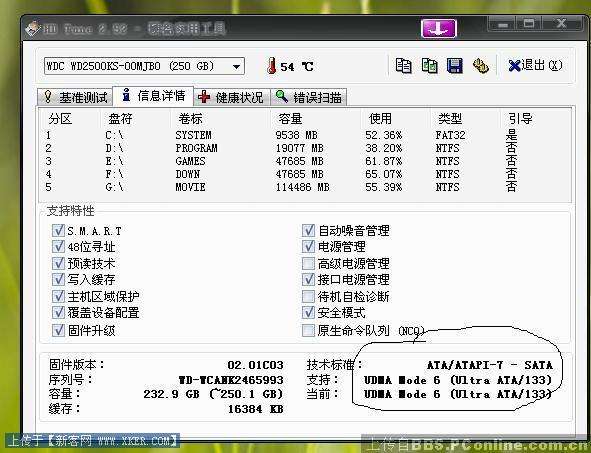Select the DOWN partition label

pos(187,174)
